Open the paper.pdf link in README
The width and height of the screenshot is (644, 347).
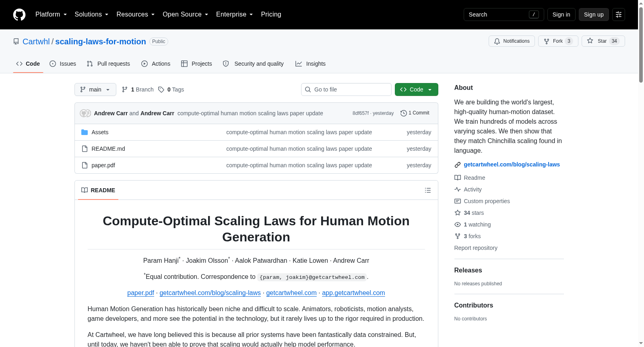point(140,293)
